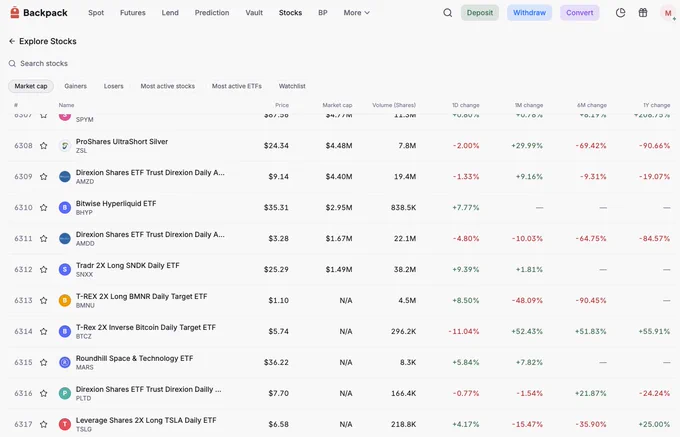Star Tradr 2X Long SNDK ETF
Viewport: 680px width, 437px height.
(x=43, y=270)
